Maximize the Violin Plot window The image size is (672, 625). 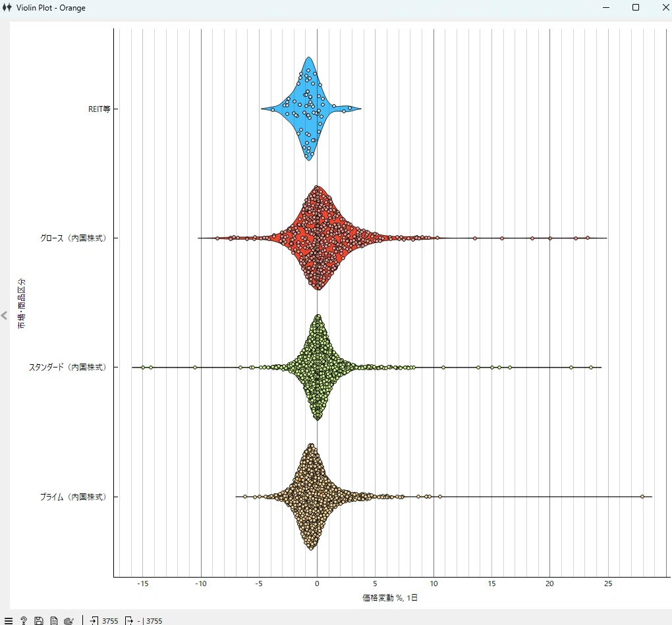pos(636,8)
